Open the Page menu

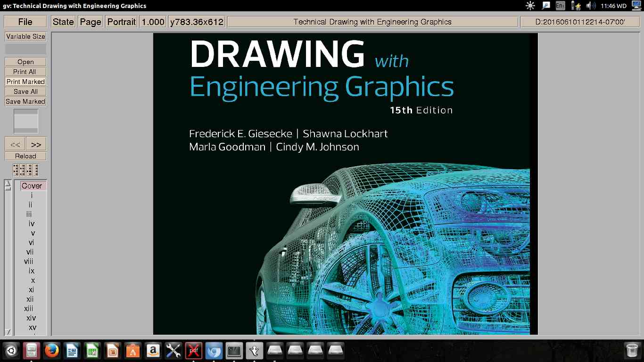(x=91, y=22)
